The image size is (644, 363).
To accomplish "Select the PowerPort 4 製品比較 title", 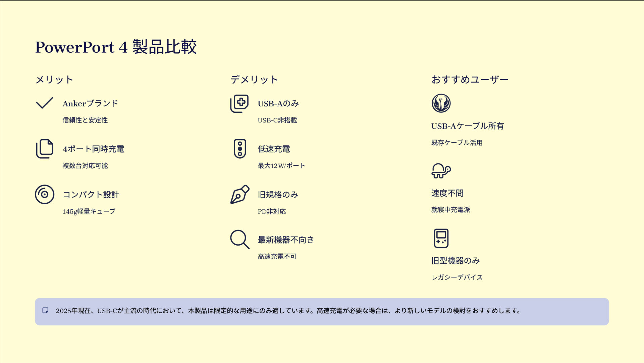I will click(117, 47).
